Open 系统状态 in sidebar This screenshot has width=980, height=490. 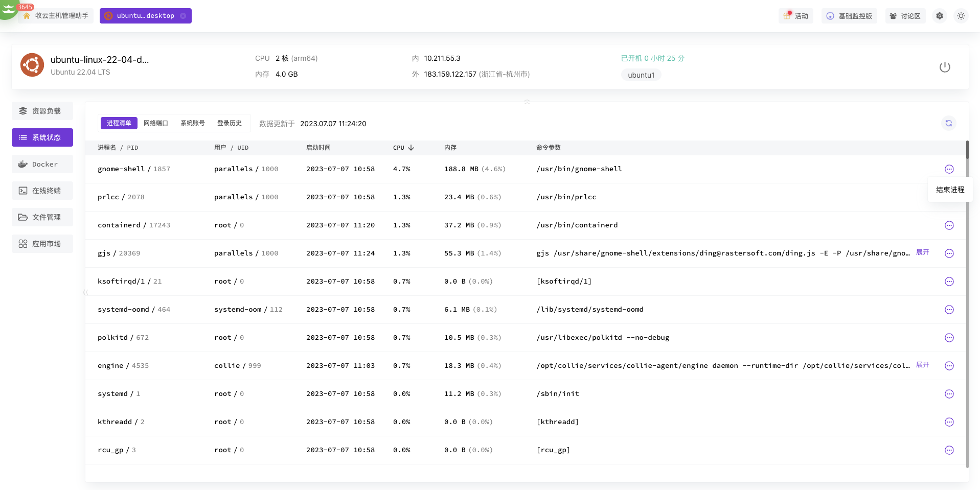pyautogui.click(x=42, y=137)
